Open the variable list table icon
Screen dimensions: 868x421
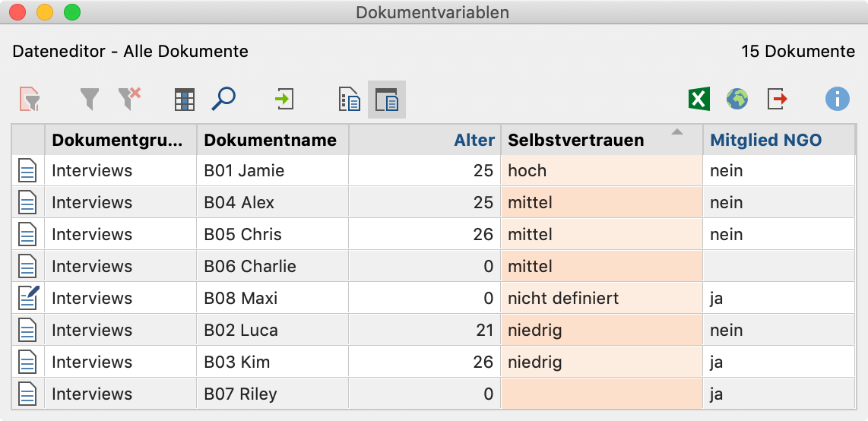[185, 100]
